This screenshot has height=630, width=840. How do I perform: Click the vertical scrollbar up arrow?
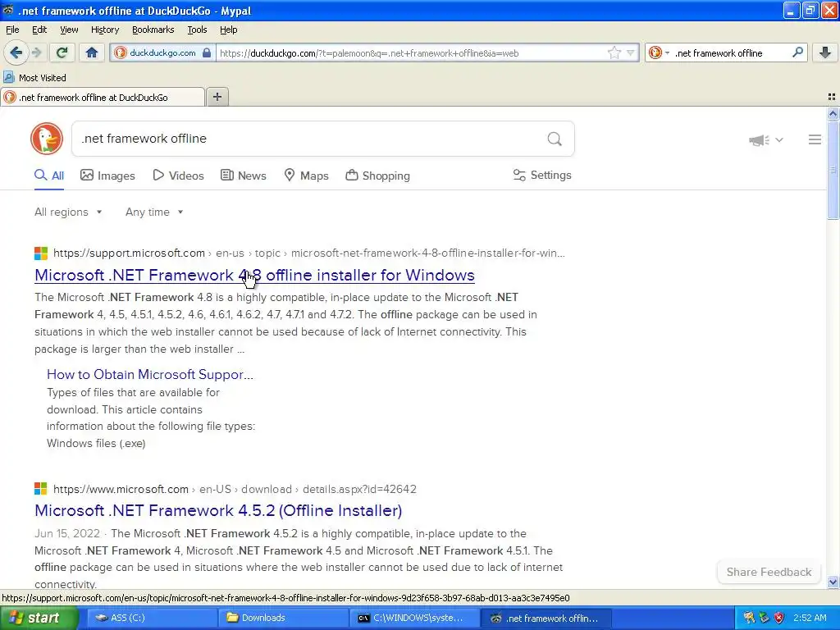point(833,113)
